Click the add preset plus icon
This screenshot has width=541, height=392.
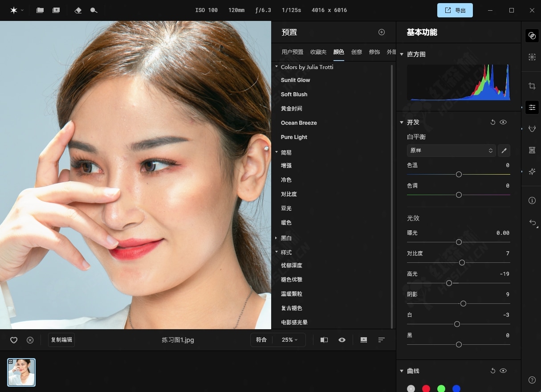point(381,32)
